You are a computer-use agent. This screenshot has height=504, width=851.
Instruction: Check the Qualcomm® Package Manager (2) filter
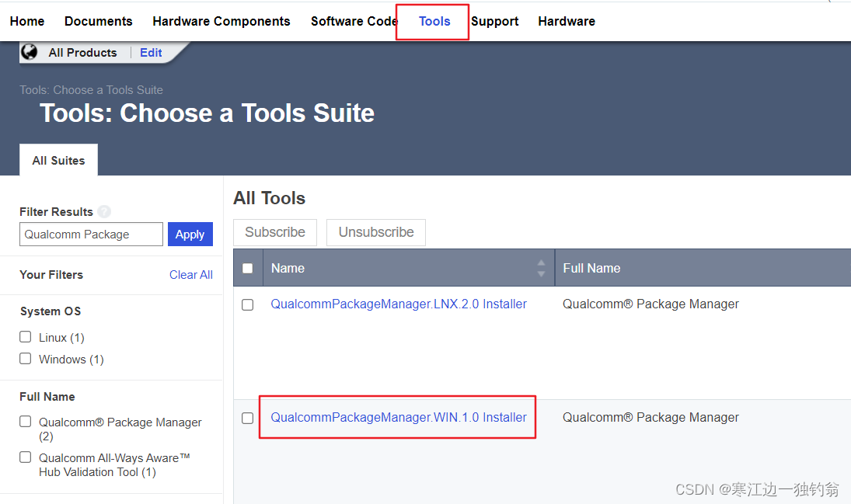coord(26,422)
